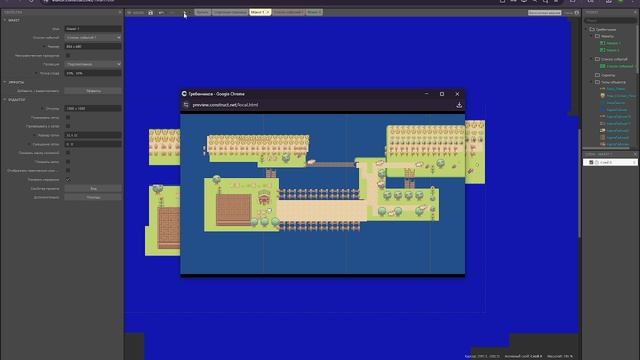This screenshot has width=640, height=360.
Task: Collapse the Event sheets folder arrow
Action: point(592,59)
